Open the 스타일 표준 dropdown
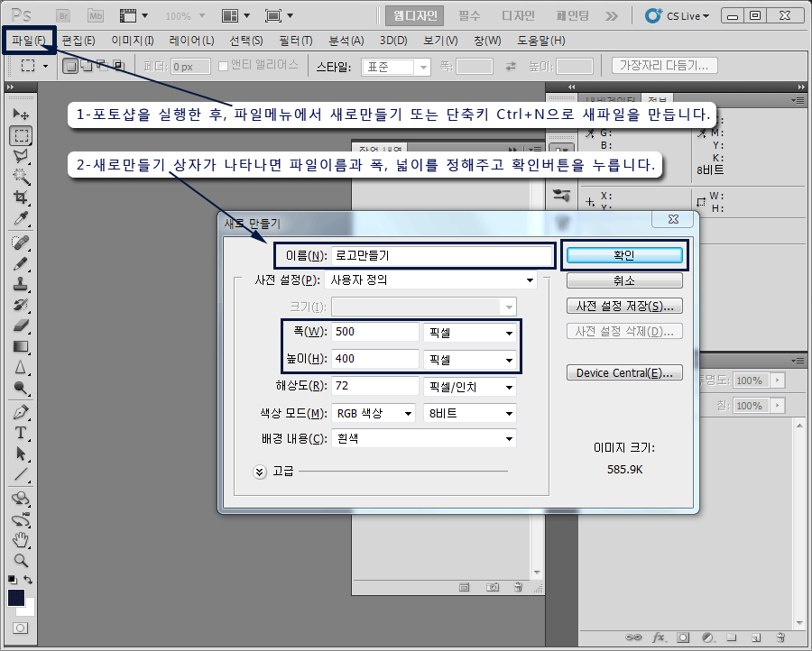This screenshot has width=812, height=651. pyautogui.click(x=396, y=68)
